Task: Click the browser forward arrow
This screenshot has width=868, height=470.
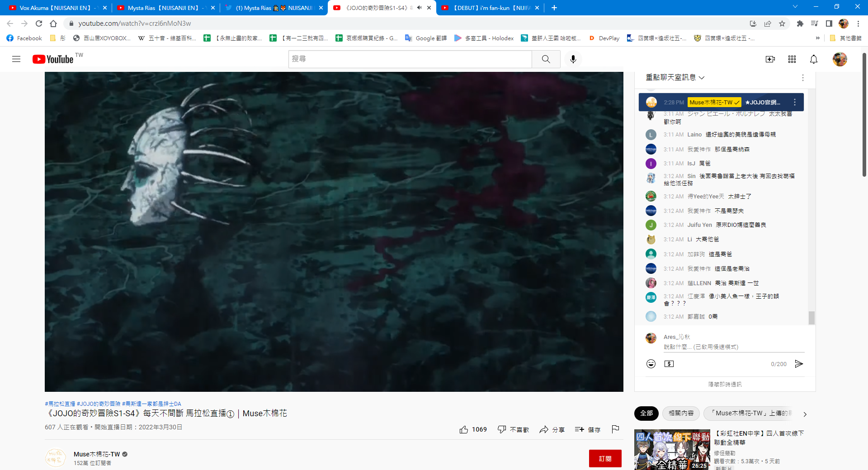Action: (24, 23)
